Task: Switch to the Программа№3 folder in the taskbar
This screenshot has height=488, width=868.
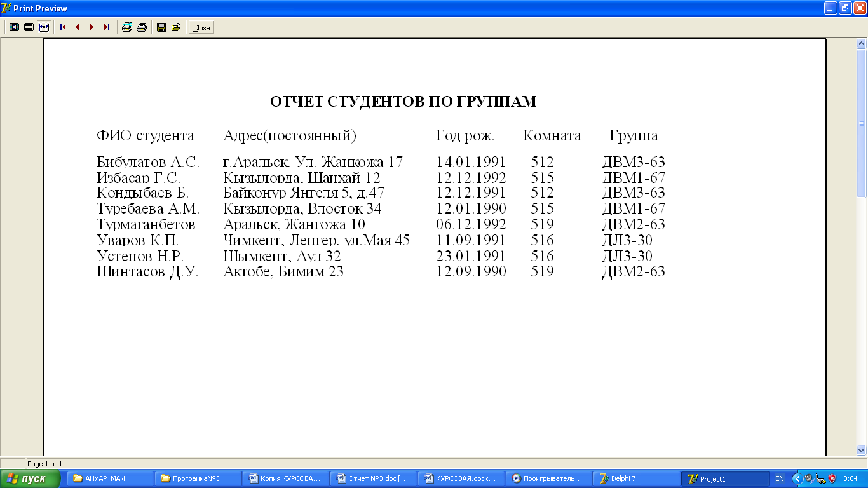Action: tap(198, 479)
